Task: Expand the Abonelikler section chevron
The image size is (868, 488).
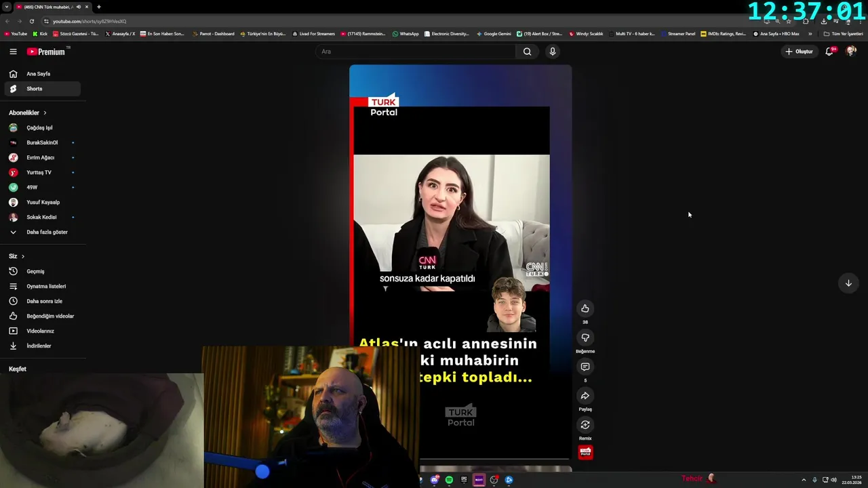Action: click(45, 113)
